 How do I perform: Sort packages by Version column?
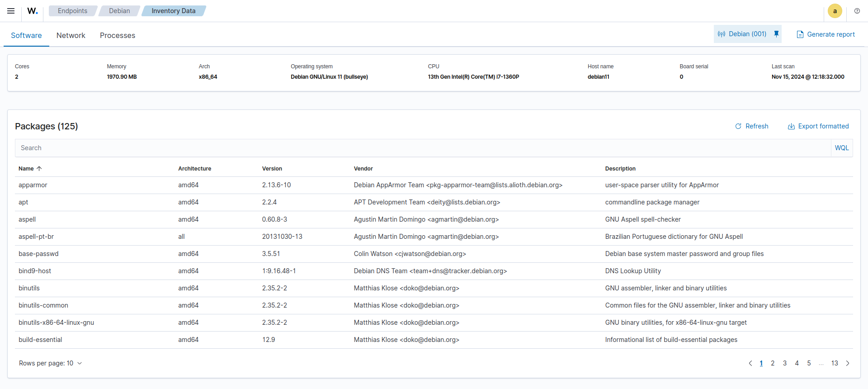272,169
